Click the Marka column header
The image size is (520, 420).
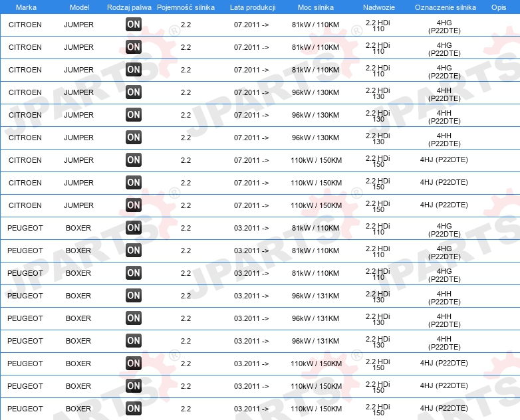click(26, 7)
